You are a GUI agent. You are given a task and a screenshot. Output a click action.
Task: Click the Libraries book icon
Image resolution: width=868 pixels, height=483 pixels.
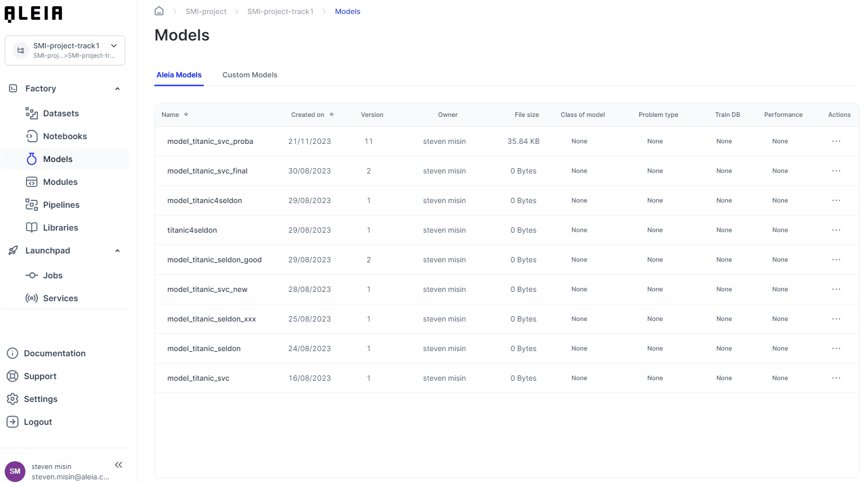pos(32,227)
